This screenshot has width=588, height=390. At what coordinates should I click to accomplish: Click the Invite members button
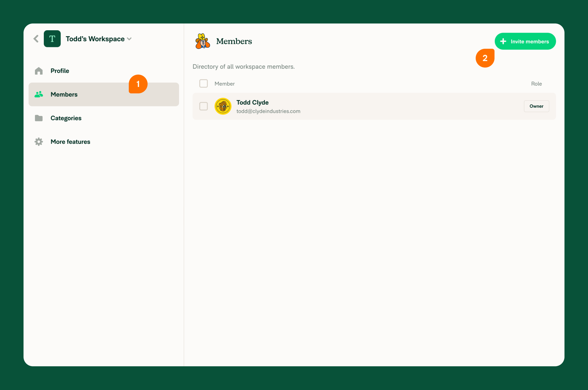coord(525,41)
